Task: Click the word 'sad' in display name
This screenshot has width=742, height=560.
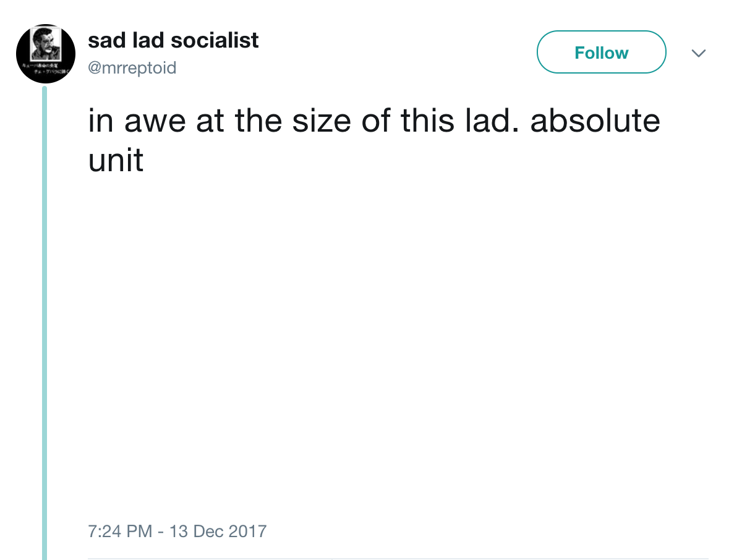Action: [103, 41]
